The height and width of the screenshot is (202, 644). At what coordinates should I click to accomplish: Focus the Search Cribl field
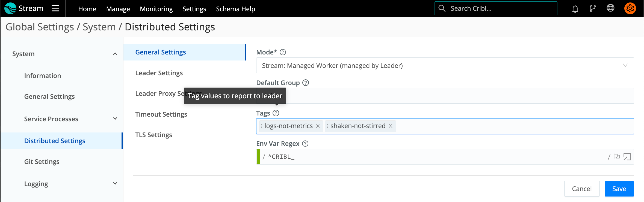pyautogui.click(x=496, y=8)
